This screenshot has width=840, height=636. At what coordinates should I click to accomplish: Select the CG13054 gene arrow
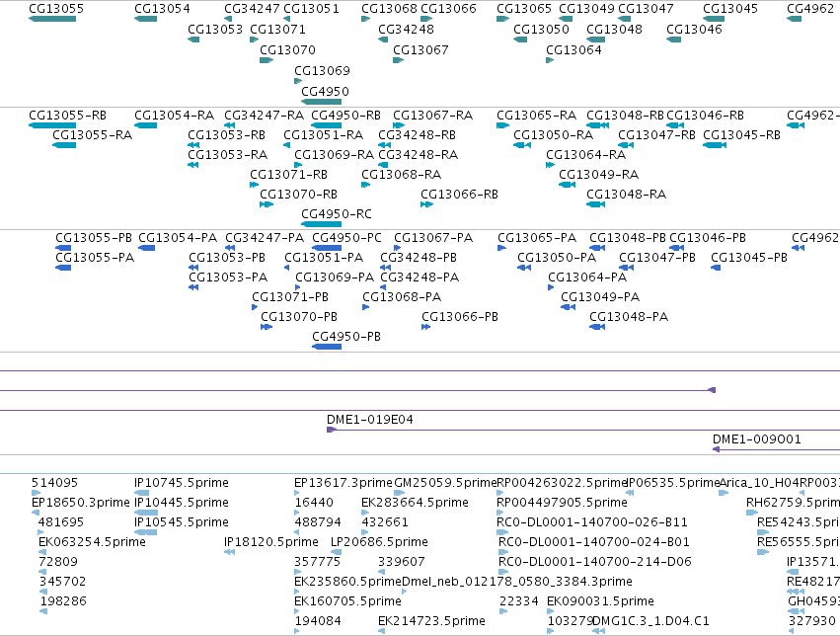click(146, 19)
